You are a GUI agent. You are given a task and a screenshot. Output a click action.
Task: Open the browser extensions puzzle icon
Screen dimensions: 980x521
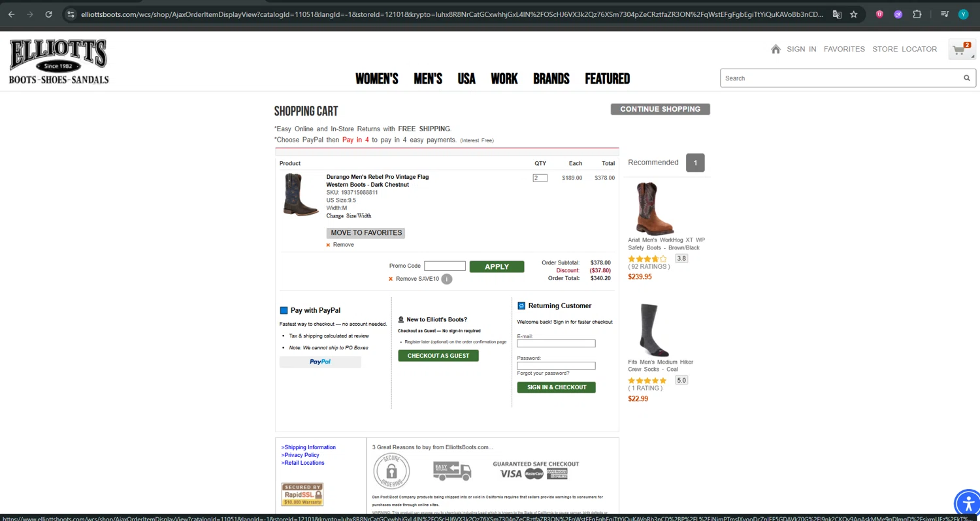tap(917, 14)
